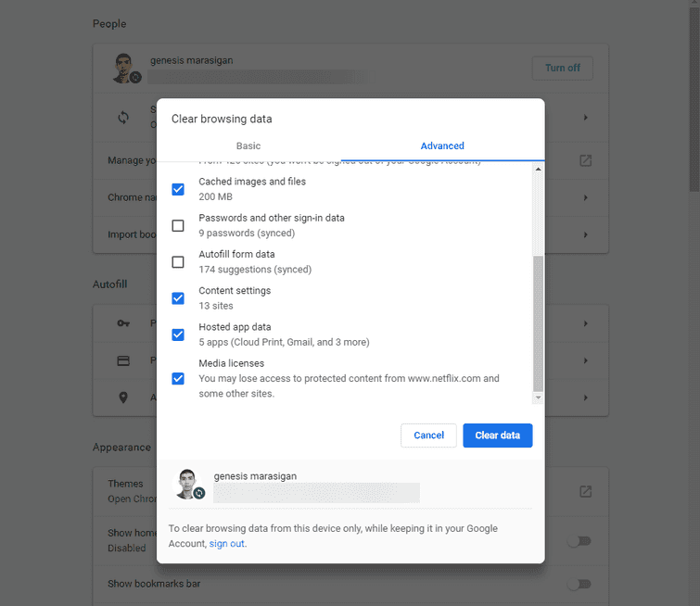The width and height of the screenshot is (700, 606).
Task: Uncheck Media licenses checkbox
Action: tap(178, 378)
